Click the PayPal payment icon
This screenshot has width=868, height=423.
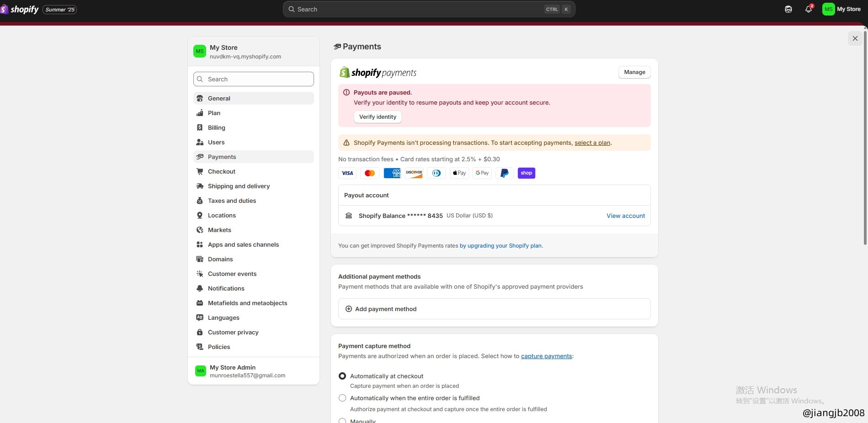click(x=504, y=173)
